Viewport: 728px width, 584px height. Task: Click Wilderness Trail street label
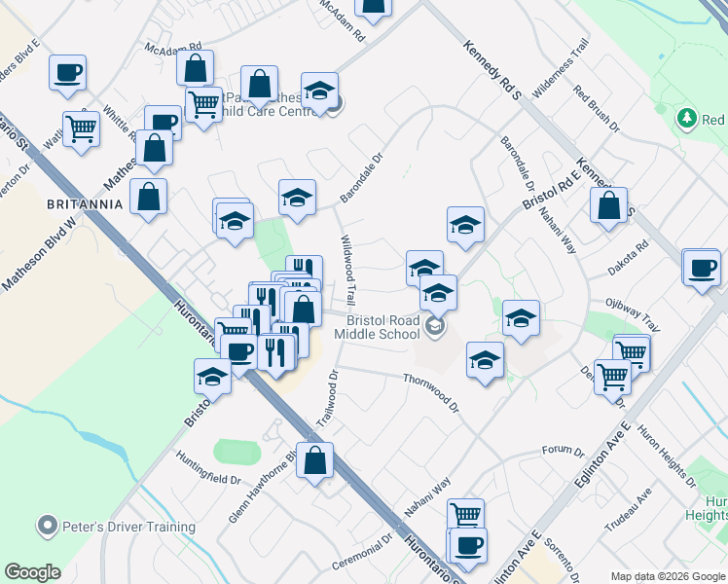(561, 68)
